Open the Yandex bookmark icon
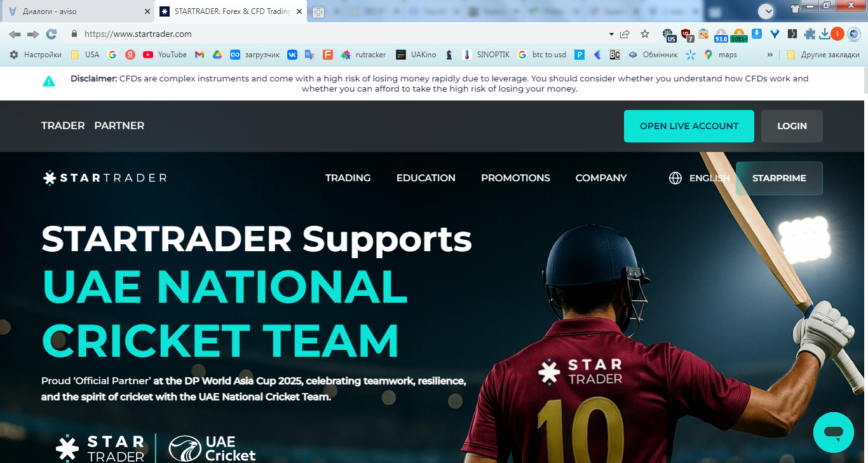Image resolution: width=868 pixels, height=463 pixels. click(130, 55)
